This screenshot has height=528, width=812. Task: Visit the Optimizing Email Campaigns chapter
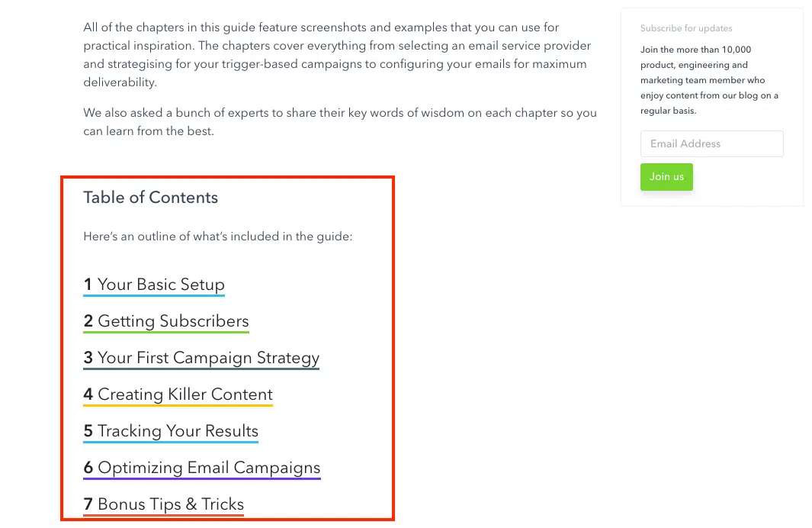click(x=202, y=468)
